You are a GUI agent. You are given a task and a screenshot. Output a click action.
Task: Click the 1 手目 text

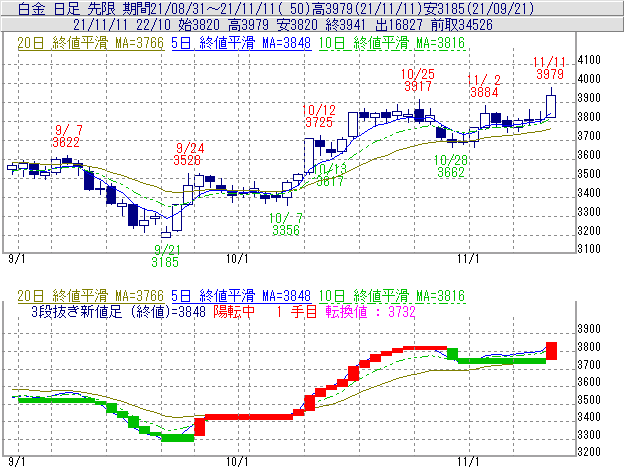tap(297, 311)
